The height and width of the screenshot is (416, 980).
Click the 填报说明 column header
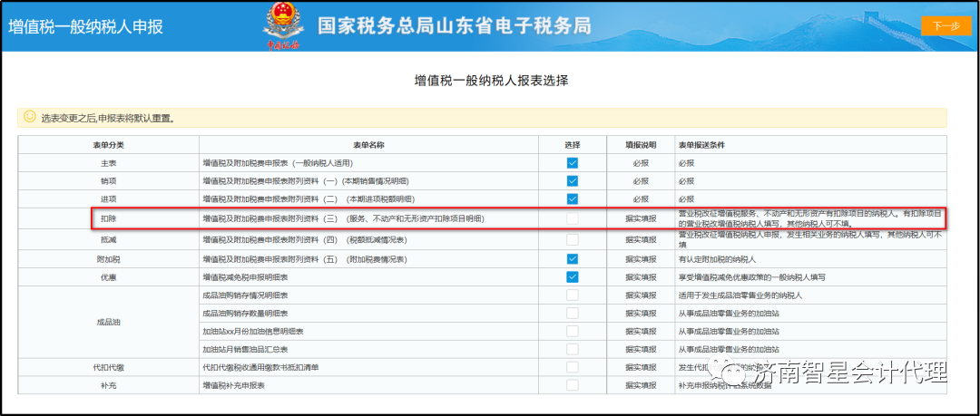click(x=641, y=145)
